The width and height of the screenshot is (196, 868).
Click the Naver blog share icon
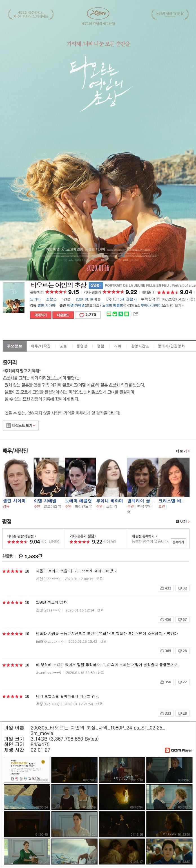tap(109, 314)
